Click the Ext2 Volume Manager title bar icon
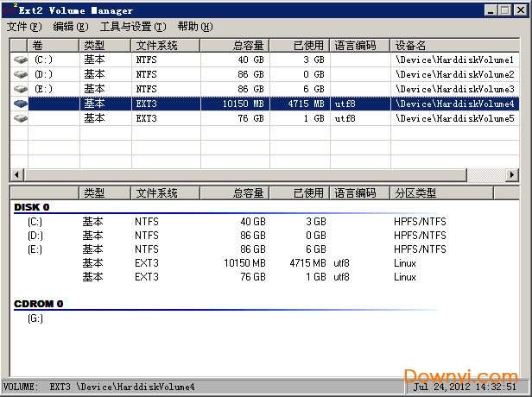The width and height of the screenshot is (532, 397). [x=9, y=9]
